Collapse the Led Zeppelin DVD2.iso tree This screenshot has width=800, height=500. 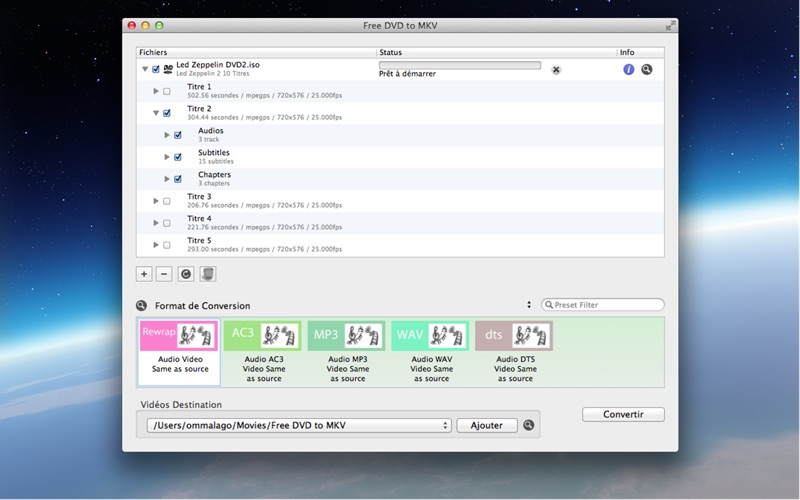(x=145, y=69)
